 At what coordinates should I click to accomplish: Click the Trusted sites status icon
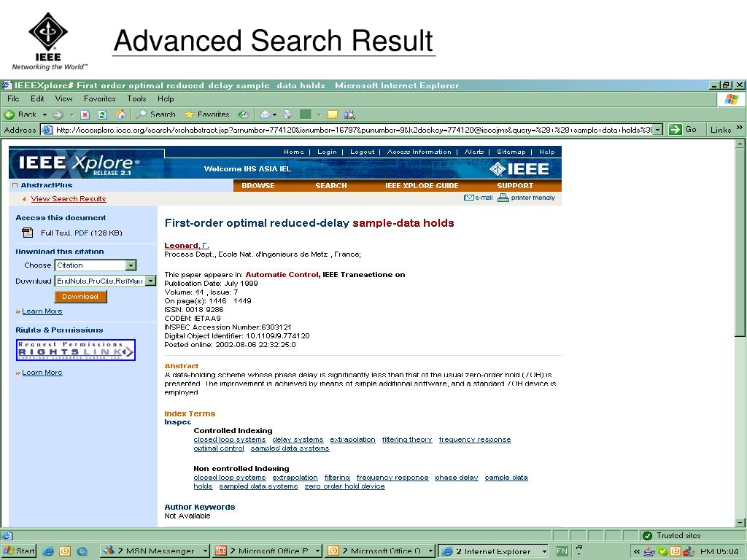pyautogui.click(x=647, y=536)
